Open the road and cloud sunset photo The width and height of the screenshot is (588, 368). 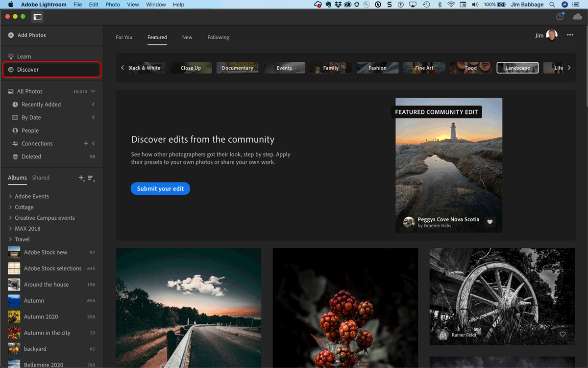[x=188, y=308]
